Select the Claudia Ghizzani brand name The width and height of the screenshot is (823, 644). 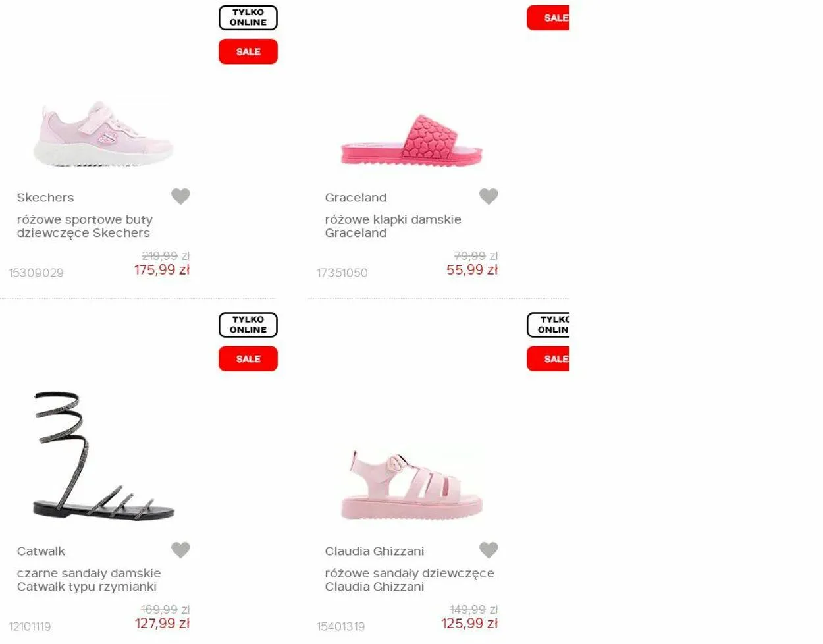375,551
